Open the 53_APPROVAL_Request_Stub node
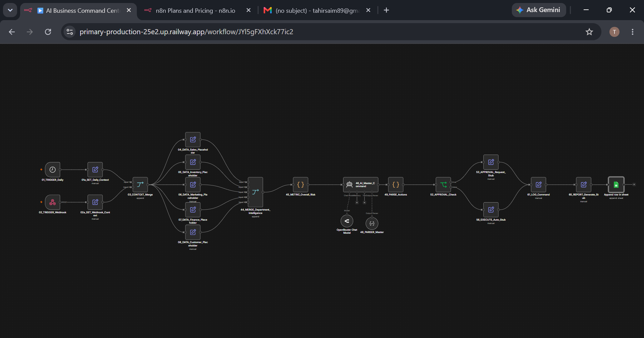The image size is (644, 338). [491, 162]
